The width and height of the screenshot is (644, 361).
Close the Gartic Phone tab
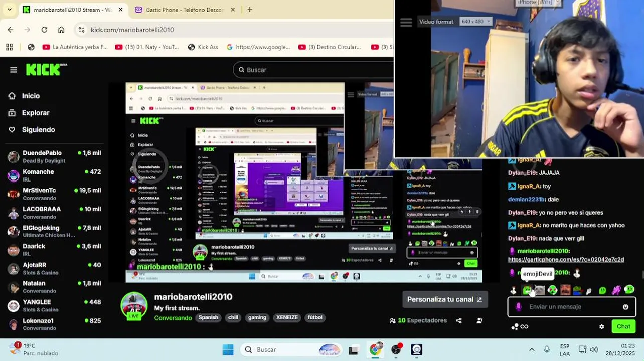point(233,10)
